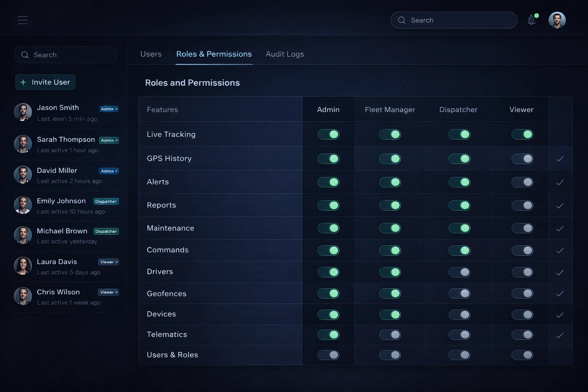588x392 pixels.
Task: Switch to the Users tab
Action: (x=151, y=54)
